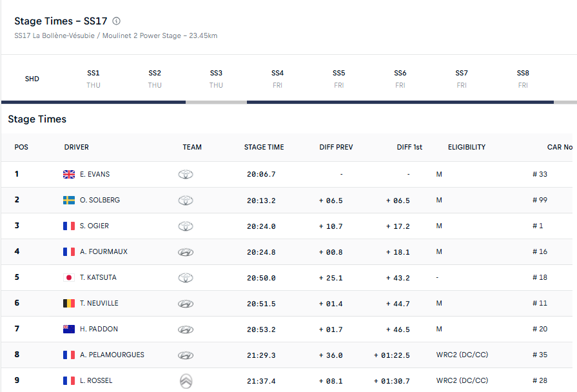Click the Japanese flag beside T. Katsuta
Viewport: 577px width, 392px height.
point(69,277)
